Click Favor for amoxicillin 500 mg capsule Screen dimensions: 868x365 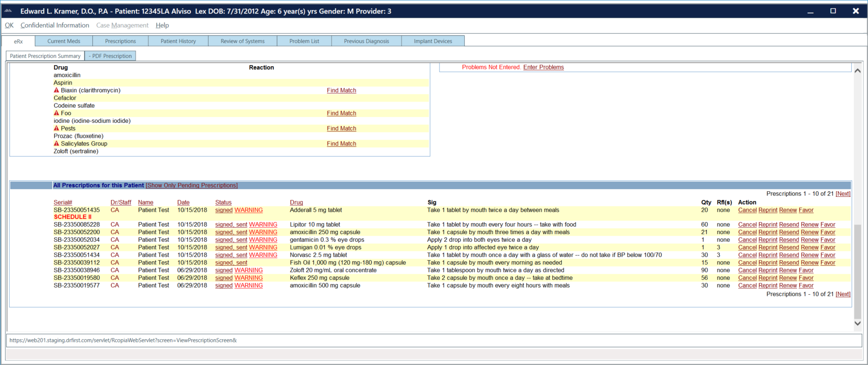[806, 286]
